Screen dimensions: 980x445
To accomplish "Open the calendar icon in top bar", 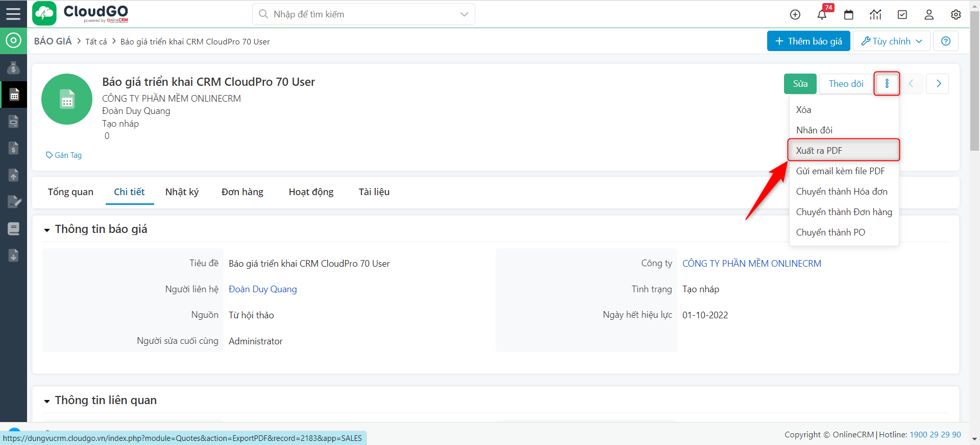I will (x=849, y=15).
